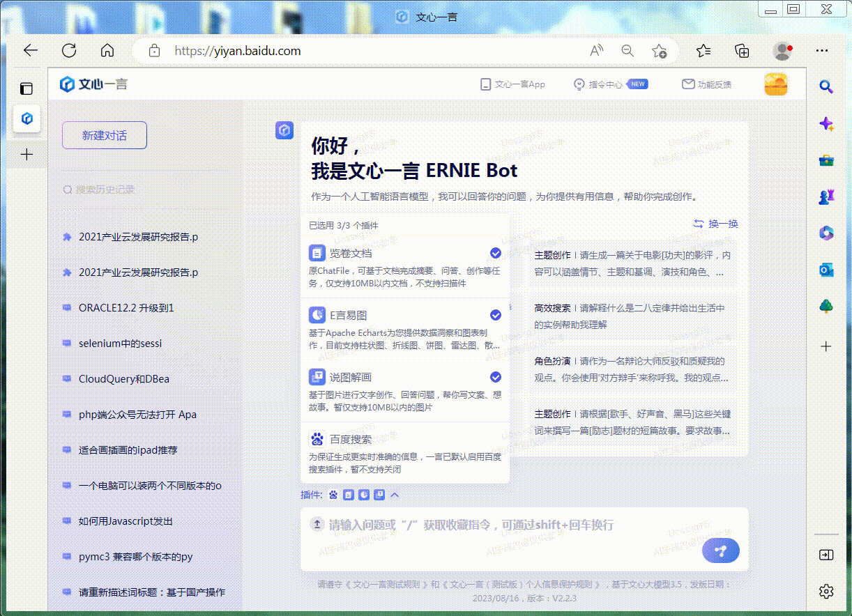Hide the browser sidebar
The image size is (852, 616).
pyautogui.click(x=826, y=555)
